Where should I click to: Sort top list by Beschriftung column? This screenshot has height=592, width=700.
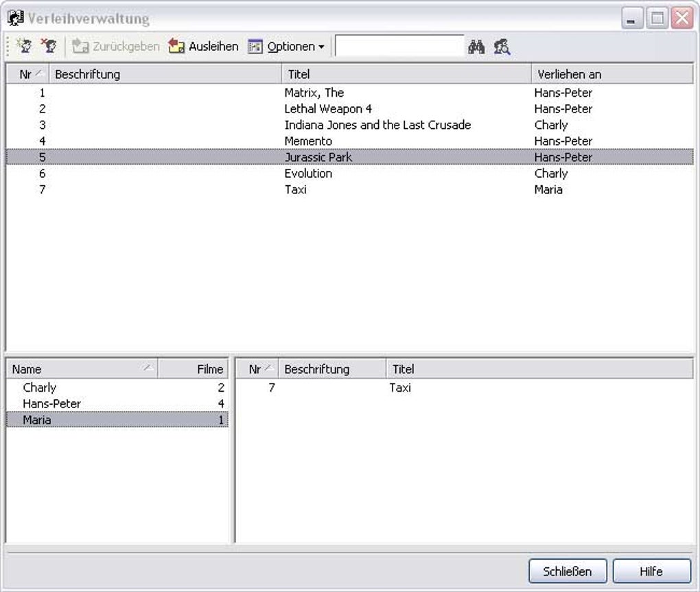165,74
